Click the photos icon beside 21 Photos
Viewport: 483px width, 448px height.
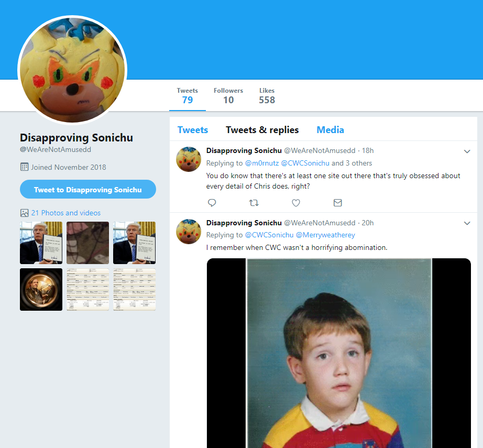tap(24, 213)
